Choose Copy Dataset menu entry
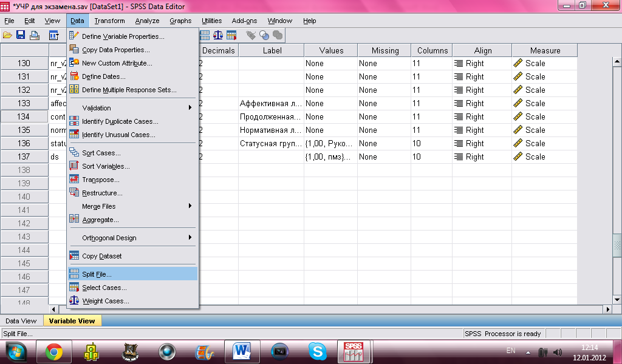This screenshot has width=622, height=364. pyautogui.click(x=132, y=256)
